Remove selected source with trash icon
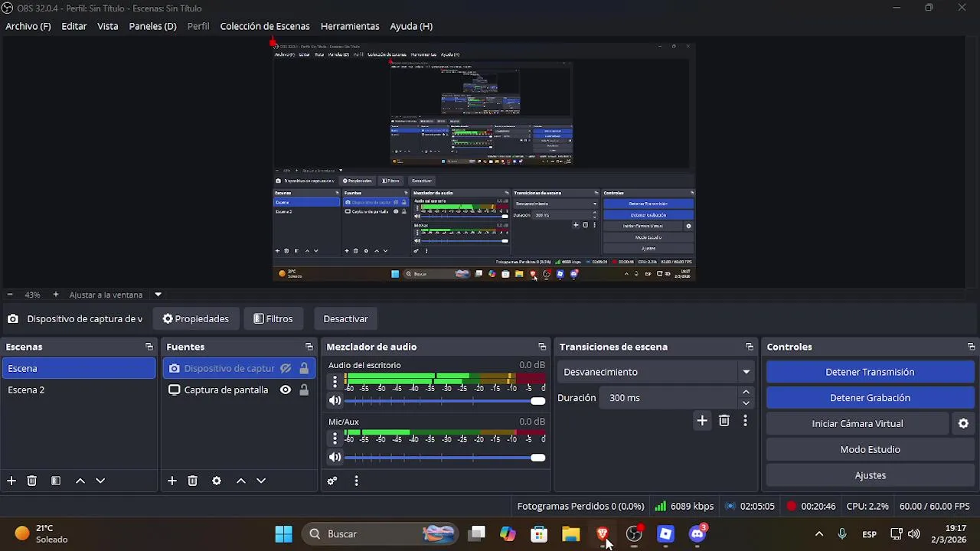The image size is (980, 551). coord(193,481)
